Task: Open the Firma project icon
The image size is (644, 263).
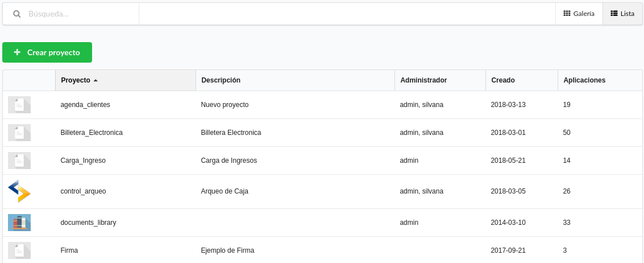Action: [19, 250]
